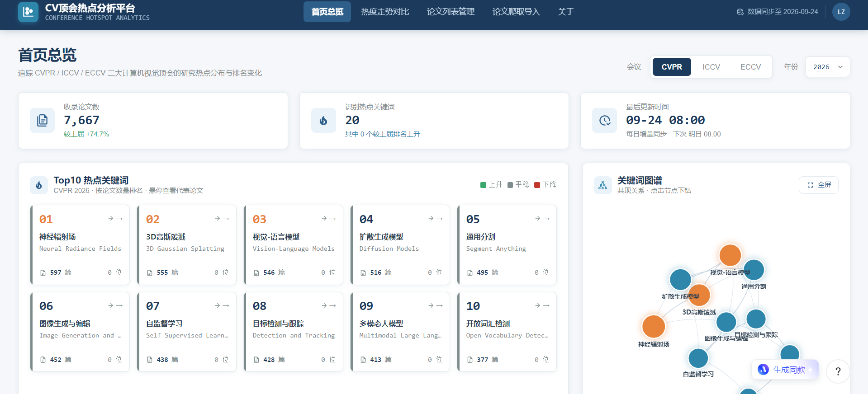Click the 较上届 +74.7% text
This screenshot has width=868, height=394.
tap(86, 134)
